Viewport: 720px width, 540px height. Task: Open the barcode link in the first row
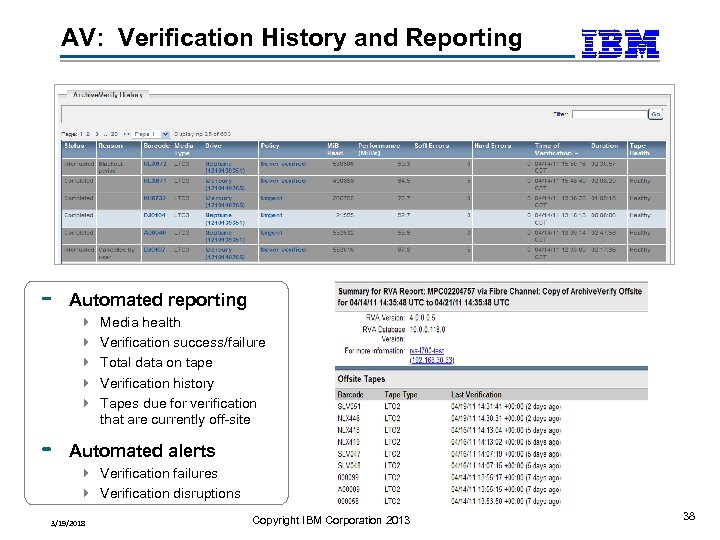154,163
